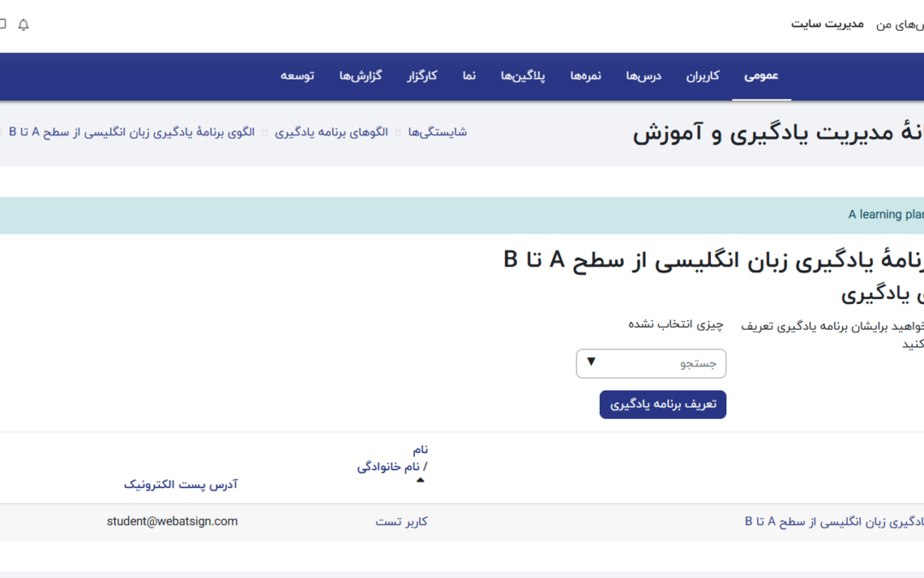Image resolution: width=924 pixels, height=578 pixels.
Task: Open the notifications bell icon
Action: 23,25
